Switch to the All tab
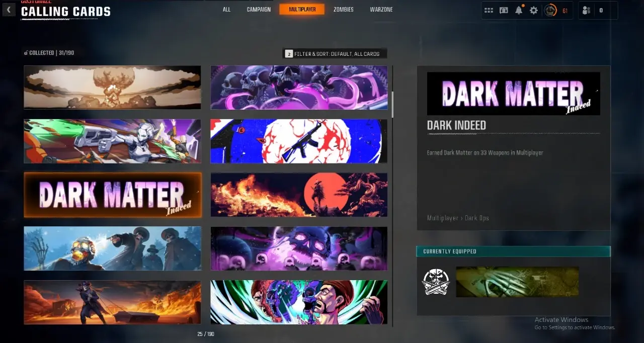The width and height of the screenshot is (644, 343). point(226,10)
